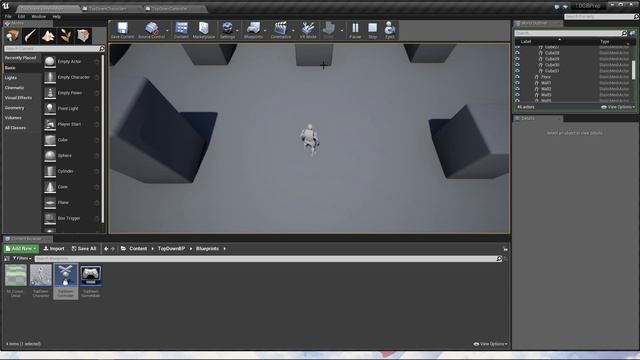Expand the Source Control dropdown arrow
Viewport: 640px width, 360px height.
pos(167,31)
